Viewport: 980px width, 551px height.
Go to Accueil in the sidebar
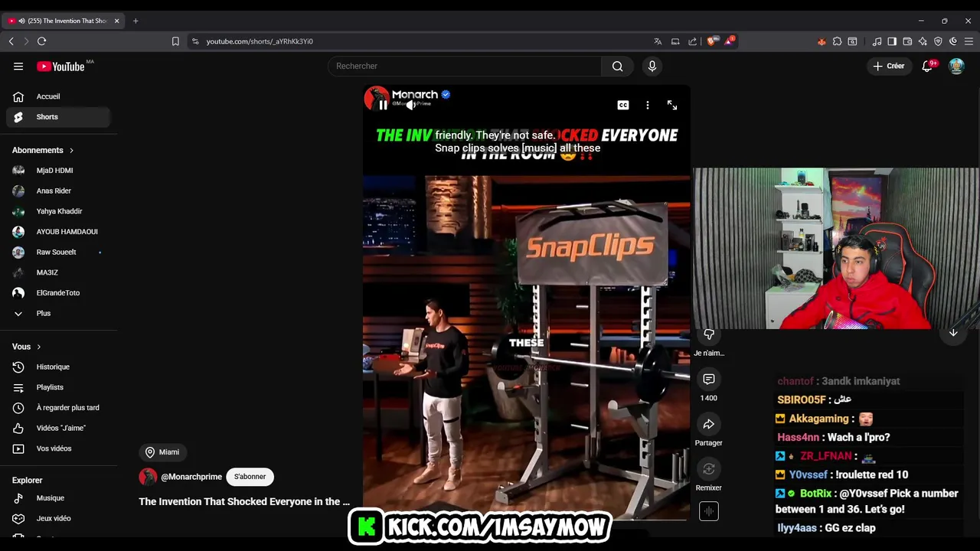58,96
